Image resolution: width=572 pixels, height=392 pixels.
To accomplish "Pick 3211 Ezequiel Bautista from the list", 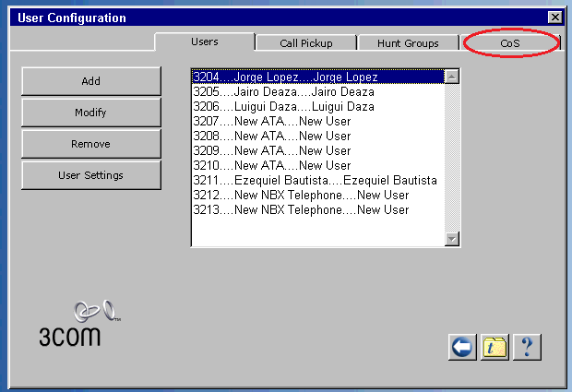I will pyautogui.click(x=315, y=181).
